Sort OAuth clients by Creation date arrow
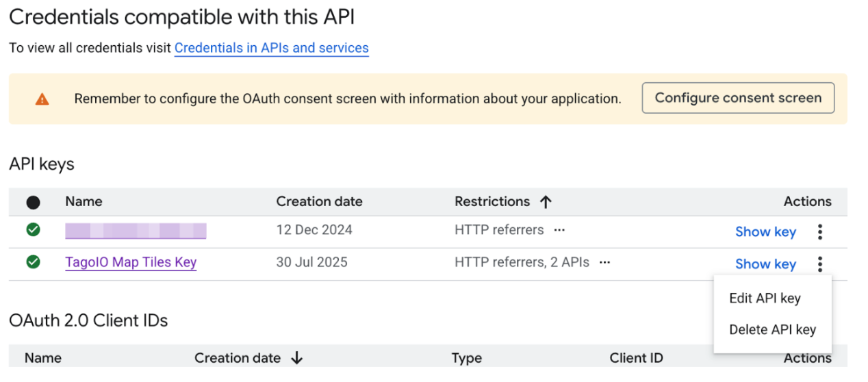Screen dimensions: 868x382 tap(297, 358)
